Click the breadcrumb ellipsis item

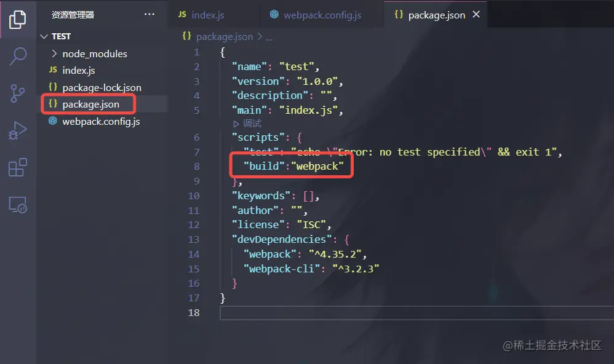point(269,38)
